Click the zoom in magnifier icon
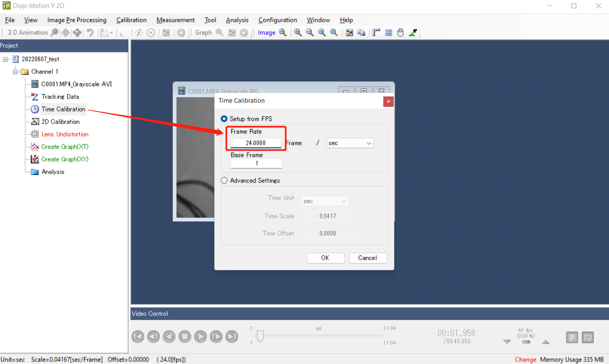Screen dimensions: 609x364 (x=298, y=33)
